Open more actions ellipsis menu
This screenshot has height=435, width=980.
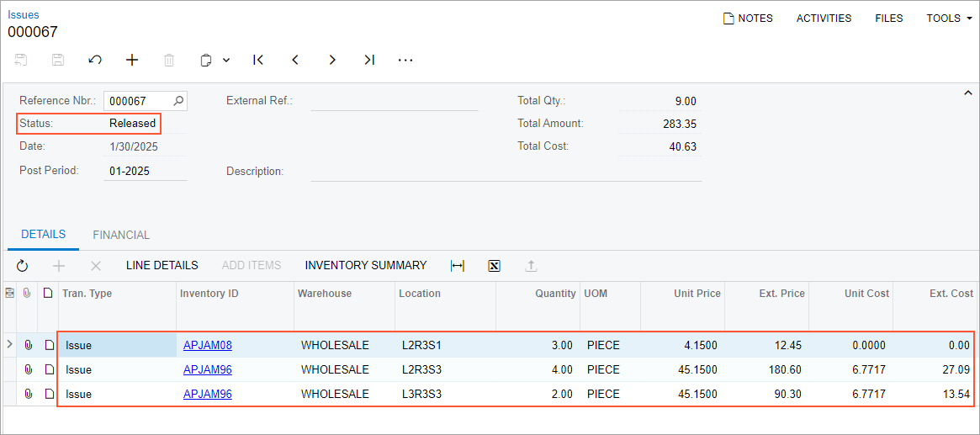tap(405, 60)
